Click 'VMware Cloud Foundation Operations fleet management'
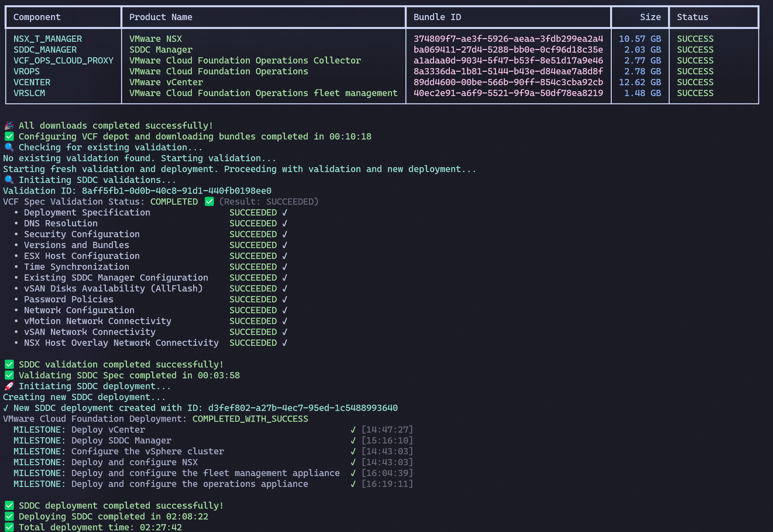Image resolution: width=773 pixels, height=532 pixels. (263, 93)
